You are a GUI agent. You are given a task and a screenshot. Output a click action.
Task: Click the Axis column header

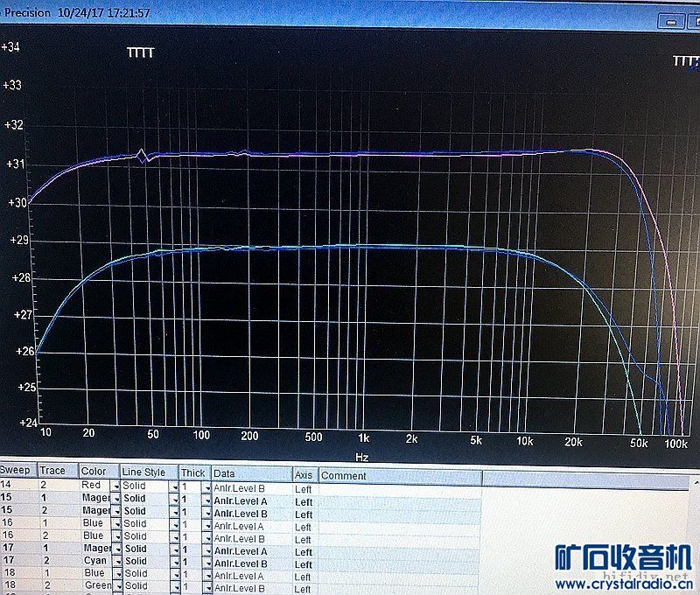(305, 475)
